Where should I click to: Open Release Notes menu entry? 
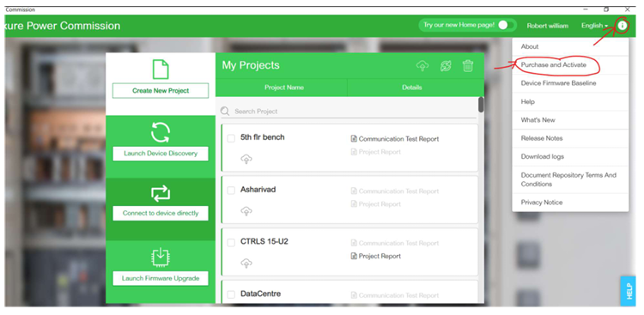click(x=570, y=138)
